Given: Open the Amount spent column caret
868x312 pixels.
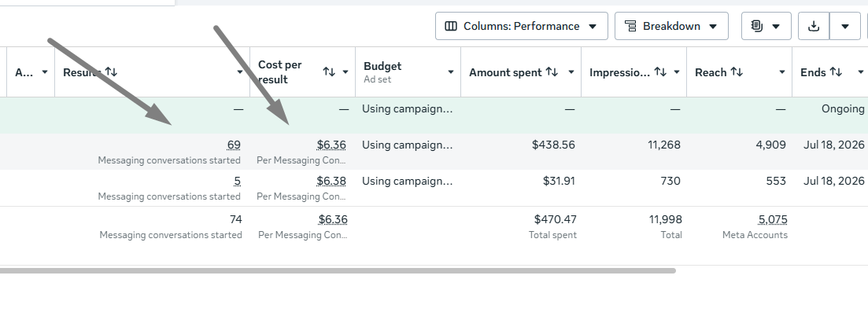Looking at the screenshot, I should pos(571,72).
